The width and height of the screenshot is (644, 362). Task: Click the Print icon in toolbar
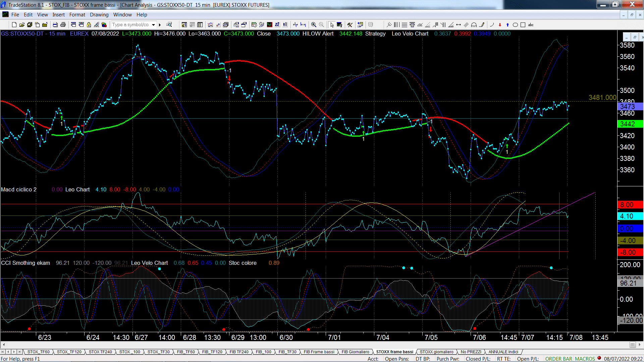point(63,25)
